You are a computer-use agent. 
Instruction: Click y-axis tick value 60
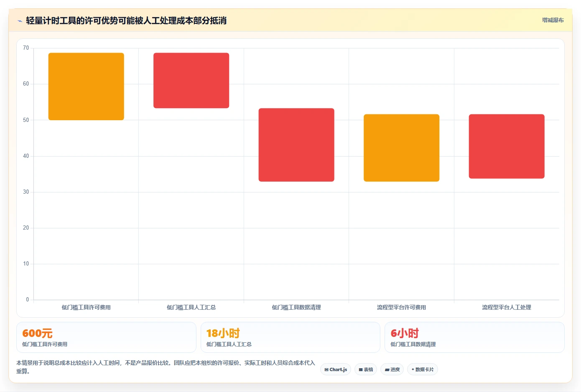pyautogui.click(x=26, y=84)
